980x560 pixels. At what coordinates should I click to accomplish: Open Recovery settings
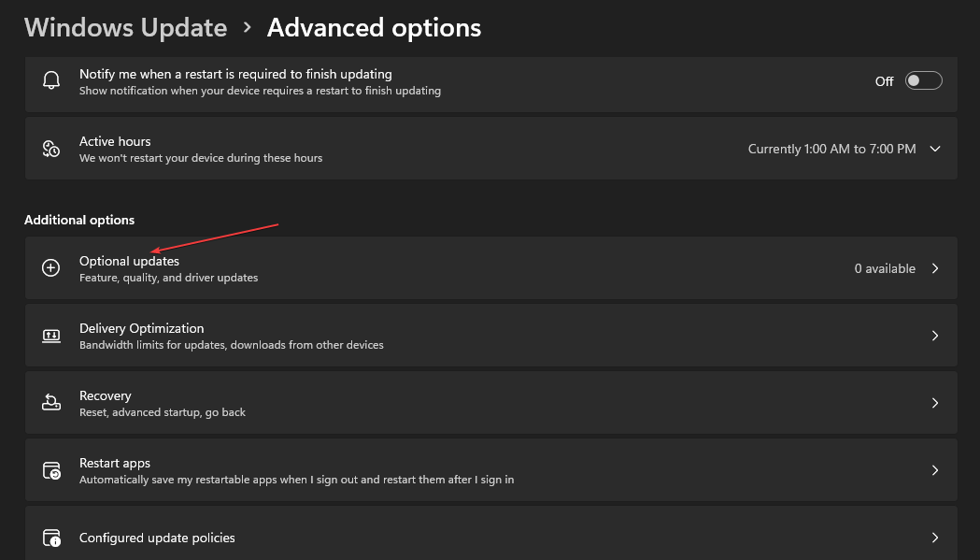pos(934,402)
